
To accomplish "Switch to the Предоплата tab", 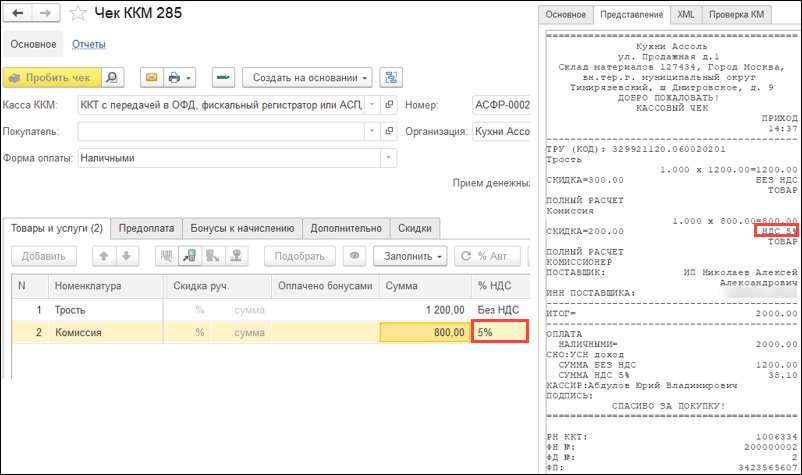I will (146, 228).
